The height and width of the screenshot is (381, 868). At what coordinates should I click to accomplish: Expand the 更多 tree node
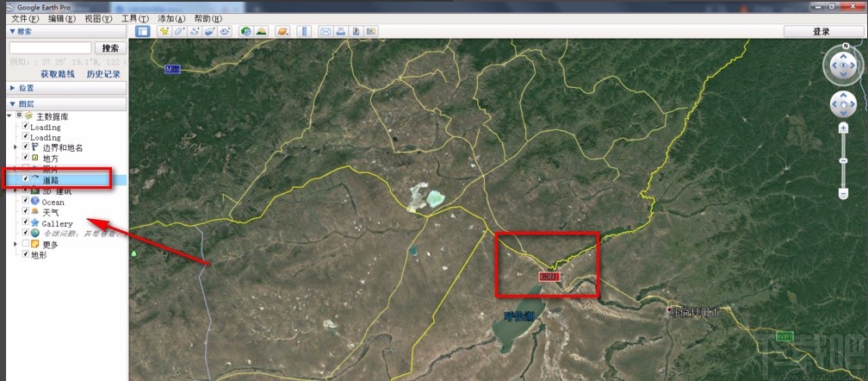pyautogui.click(x=15, y=244)
